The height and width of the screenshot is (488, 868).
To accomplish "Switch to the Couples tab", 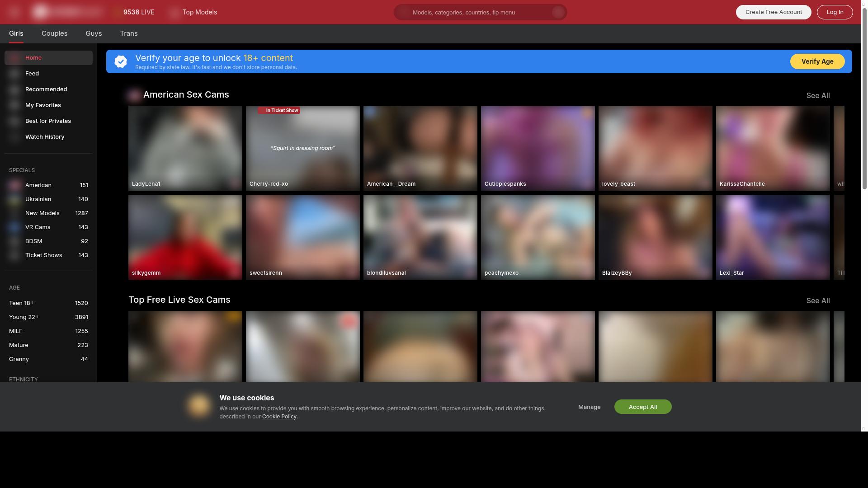I will (x=54, y=33).
